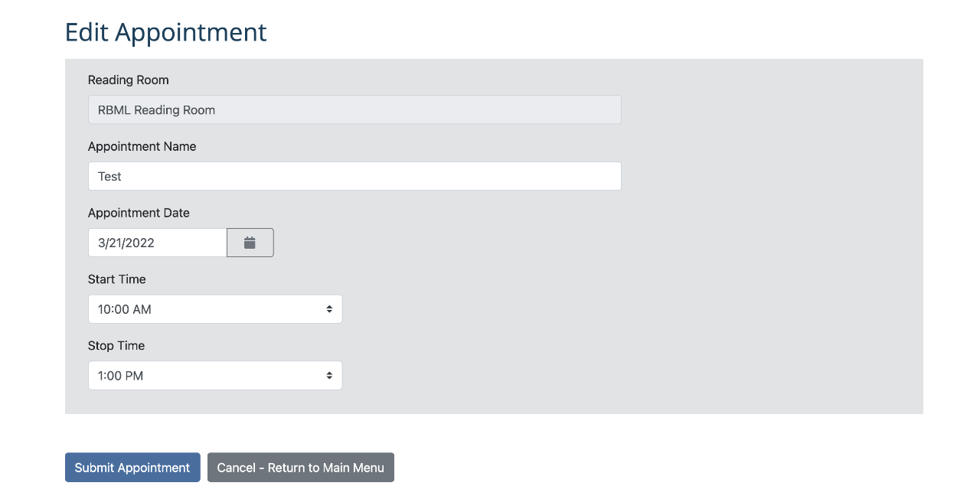The image size is (980, 499).
Task: Click the Stop Time label
Action: (x=116, y=346)
